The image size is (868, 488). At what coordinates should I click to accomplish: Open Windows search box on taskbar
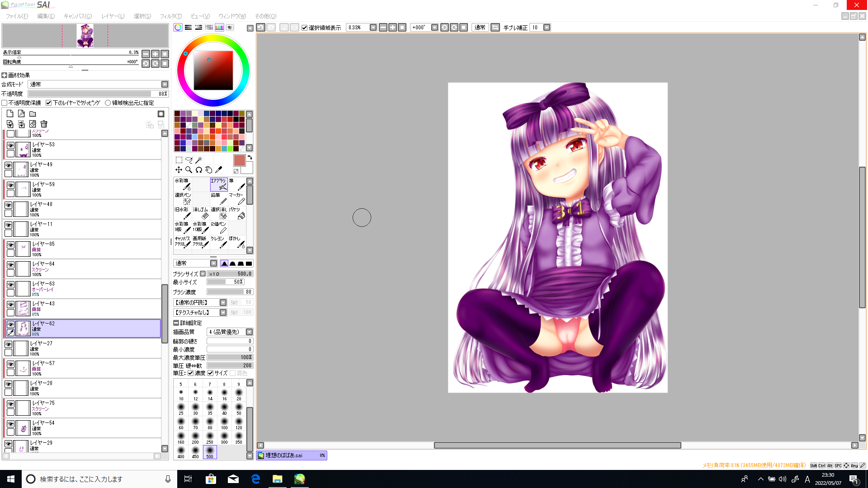point(99,479)
